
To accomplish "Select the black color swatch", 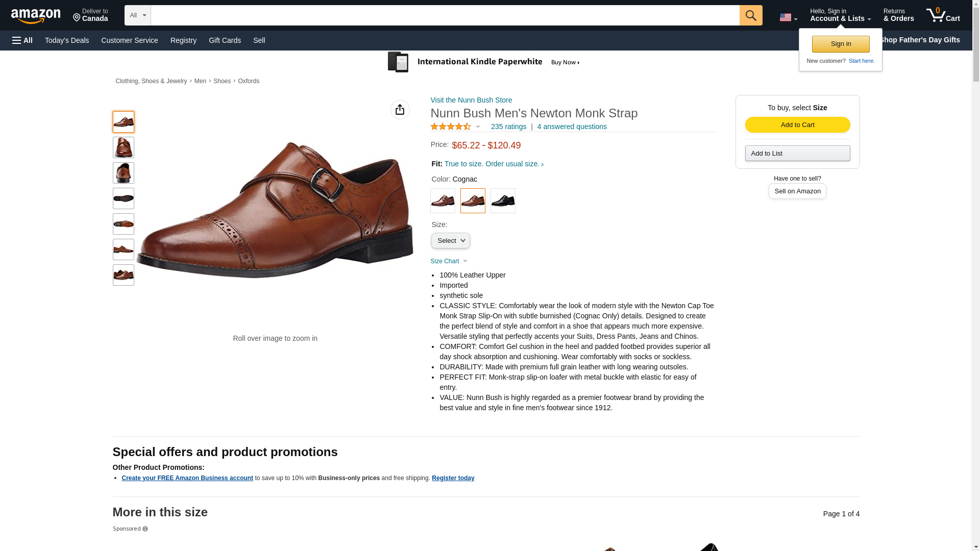I will [x=503, y=201].
